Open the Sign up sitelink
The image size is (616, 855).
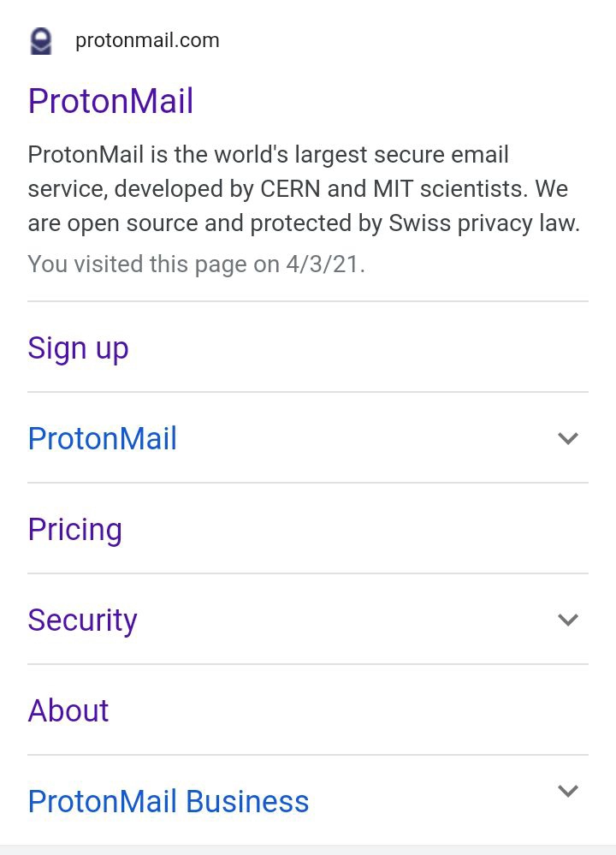click(x=78, y=348)
